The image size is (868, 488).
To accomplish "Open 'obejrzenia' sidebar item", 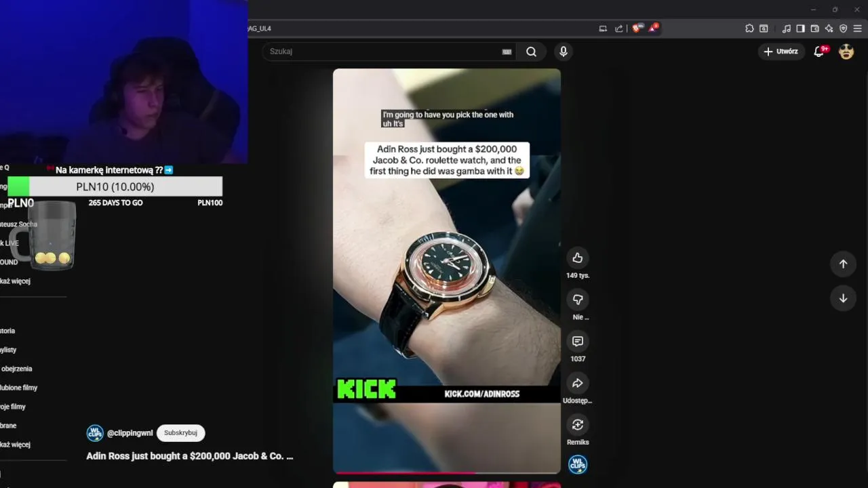I will [16, 369].
